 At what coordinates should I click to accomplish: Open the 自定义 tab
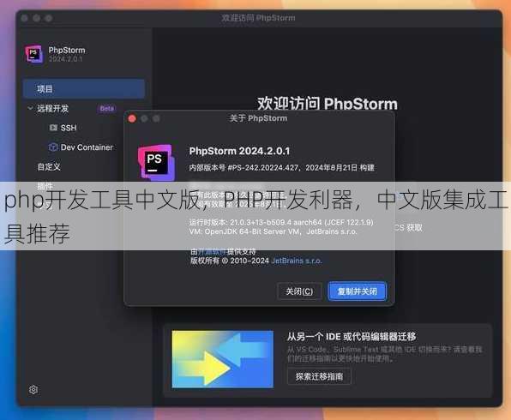pyautogui.click(x=49, y=167)
